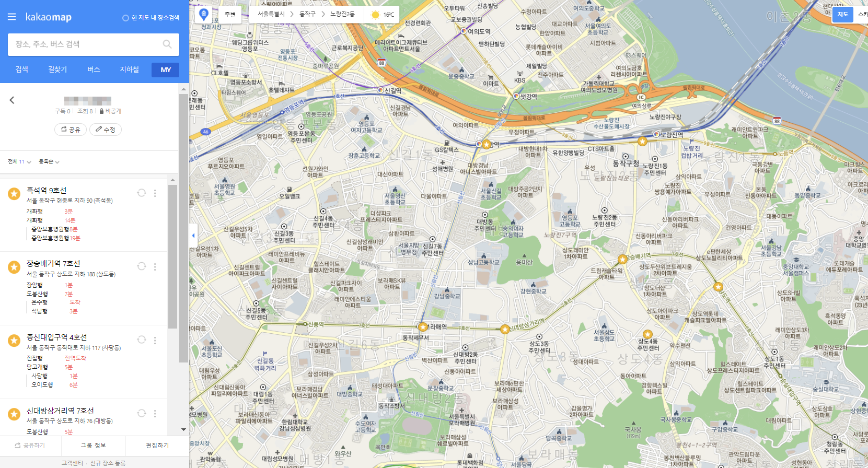Click the 공유 share button
The width and height of the screenshot is (868, 468).
71,130
